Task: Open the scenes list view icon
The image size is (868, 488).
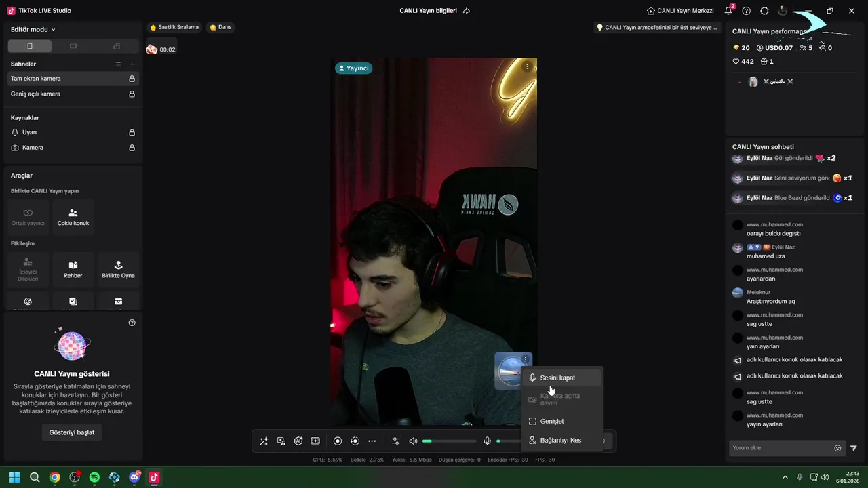Action: pos(117,64)
